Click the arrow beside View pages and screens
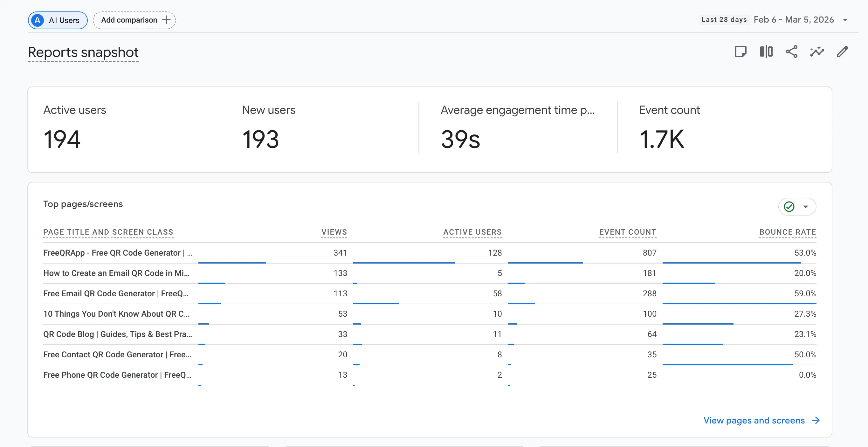The image size is (868, 447). click(x=816, y=420)
